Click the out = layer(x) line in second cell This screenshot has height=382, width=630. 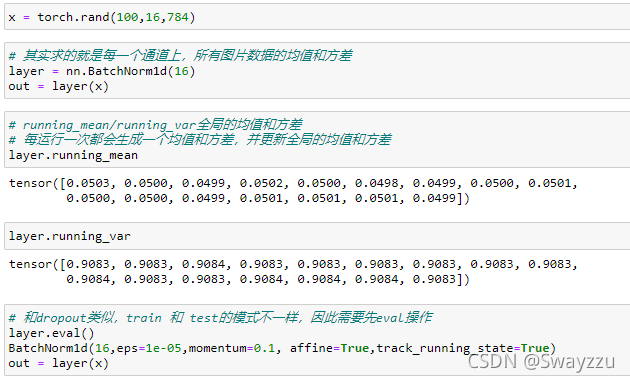(x=59, y=86)
